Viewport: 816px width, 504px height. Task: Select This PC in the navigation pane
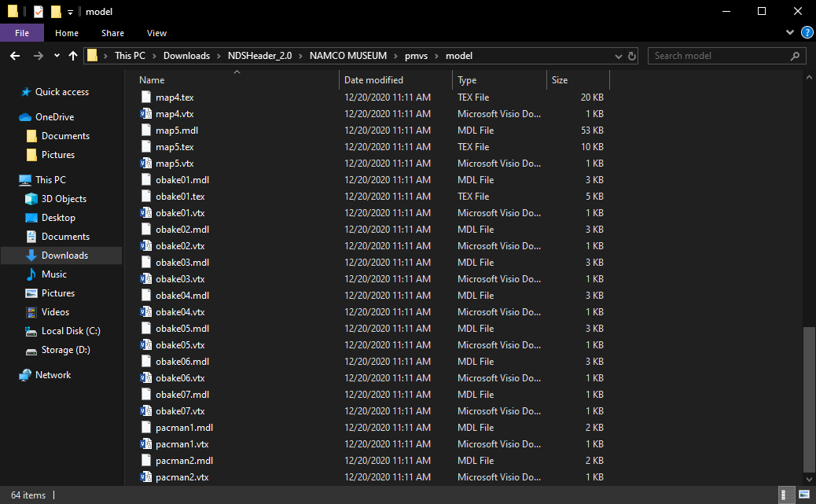(50, 180)
